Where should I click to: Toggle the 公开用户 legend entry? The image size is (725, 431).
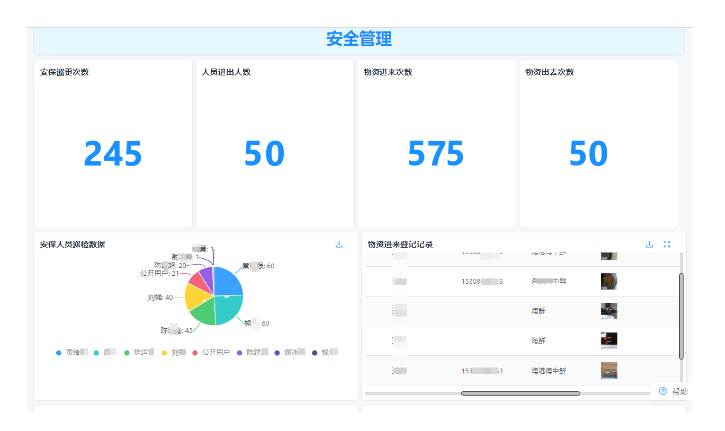click(211, 352)
